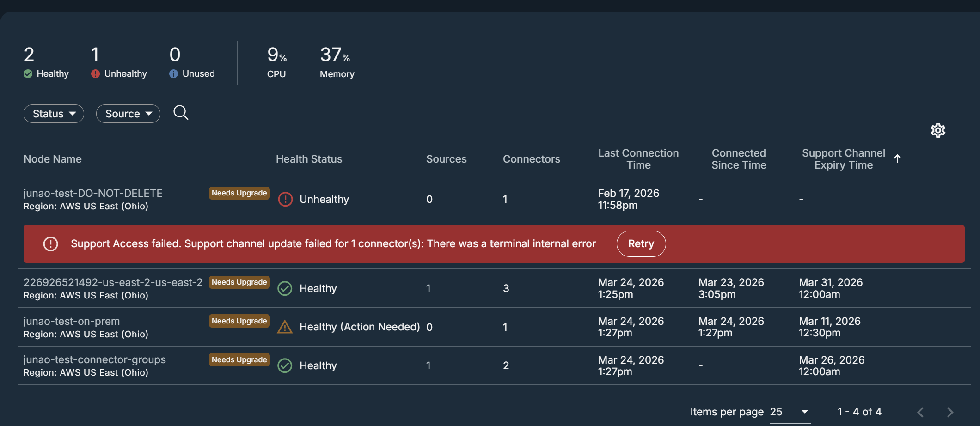
Task: Open the Source filter dropdown
Action: [128, 114]
